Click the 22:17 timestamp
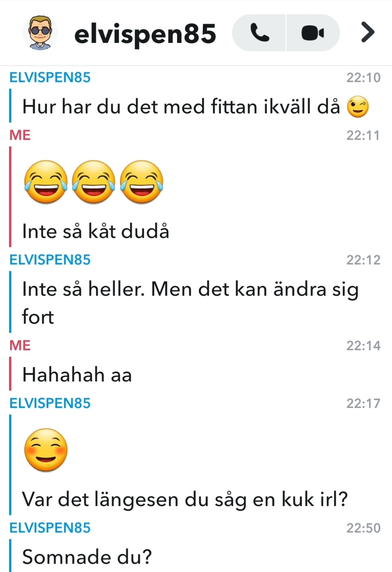Viewport: 392px width, 572px height. pos(363,404)
